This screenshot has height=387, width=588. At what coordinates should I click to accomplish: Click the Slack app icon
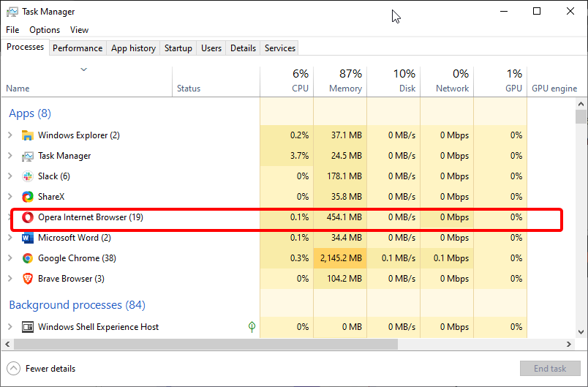[x=27, y=176]
